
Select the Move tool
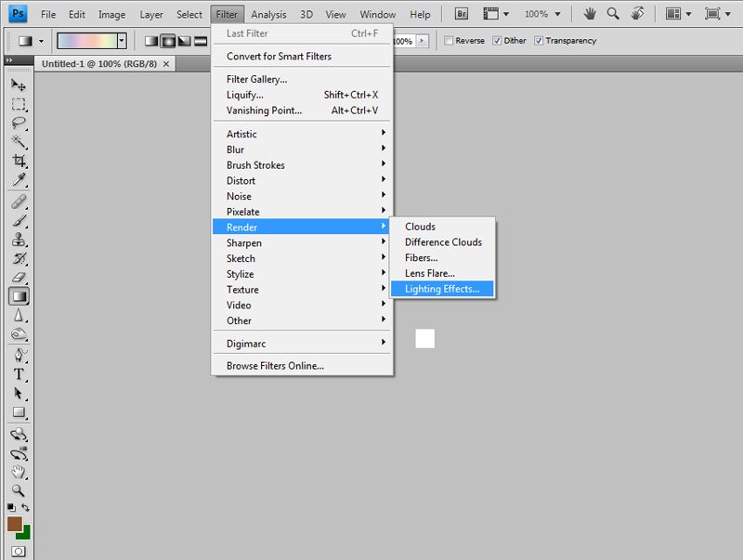[19, 85]
